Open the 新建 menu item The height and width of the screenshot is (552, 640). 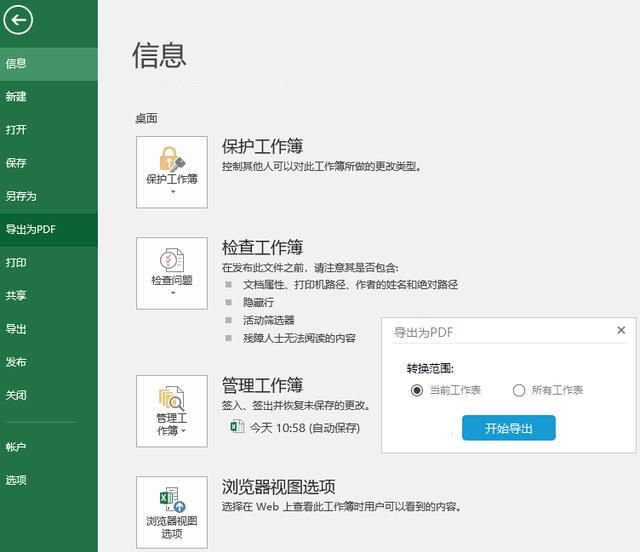[49, 97]
